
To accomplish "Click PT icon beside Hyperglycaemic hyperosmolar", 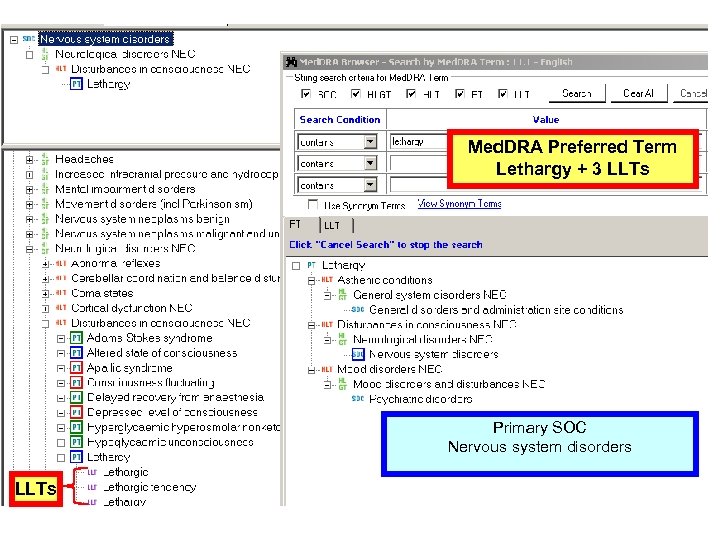I will coord(76,428).
